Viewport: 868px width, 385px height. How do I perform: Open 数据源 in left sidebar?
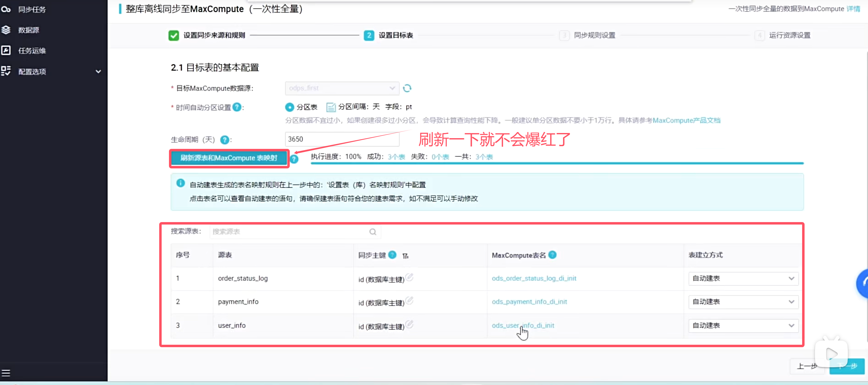(29, 30)
